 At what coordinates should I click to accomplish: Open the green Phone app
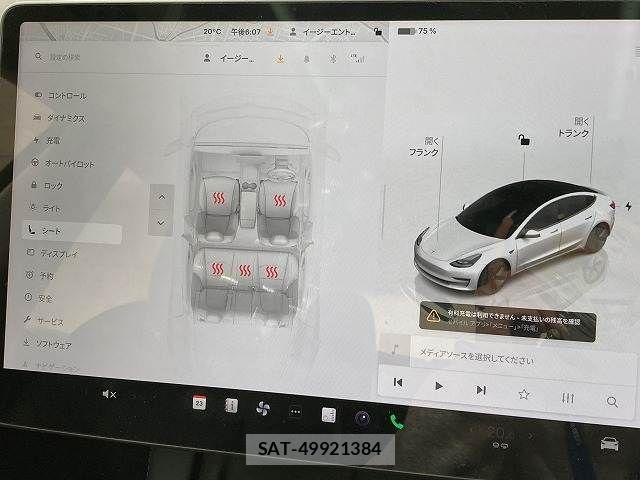point(396,422)
